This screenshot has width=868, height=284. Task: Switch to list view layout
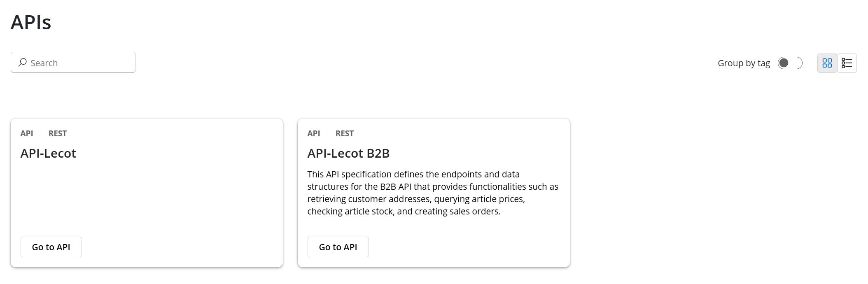[x=847, y=63]
